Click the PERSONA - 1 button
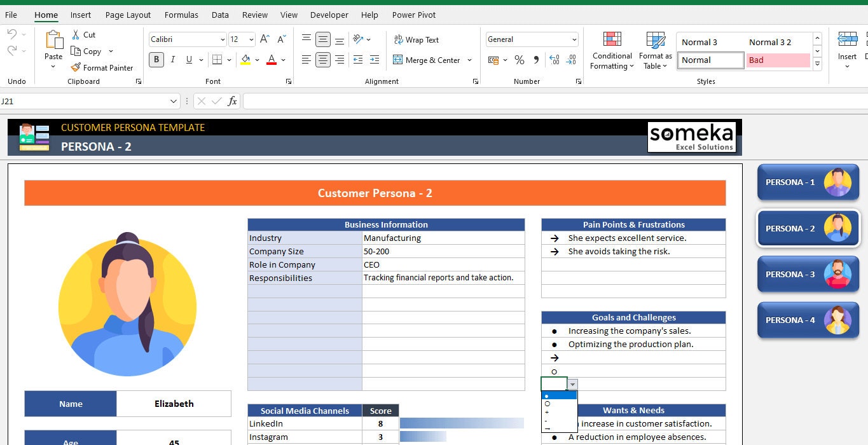Viewport: 868px width, 445px height. (x=808, y=182)
